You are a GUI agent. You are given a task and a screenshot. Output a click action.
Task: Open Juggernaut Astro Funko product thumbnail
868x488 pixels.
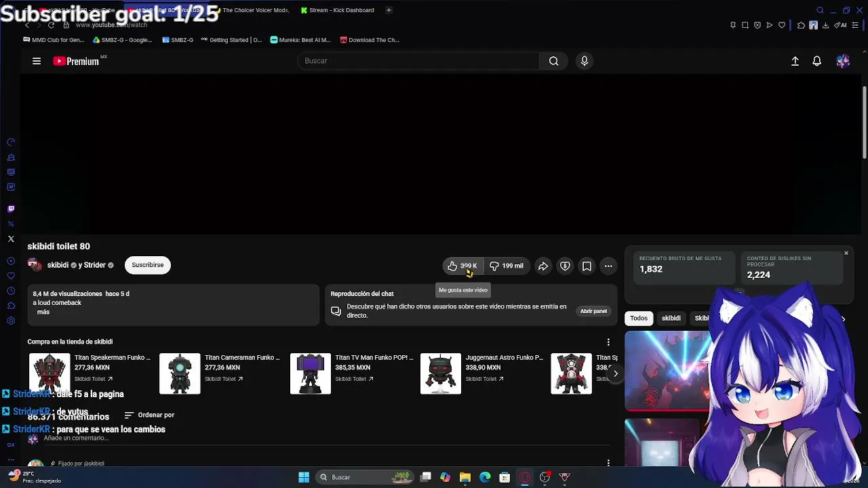[x=441, y=373]
